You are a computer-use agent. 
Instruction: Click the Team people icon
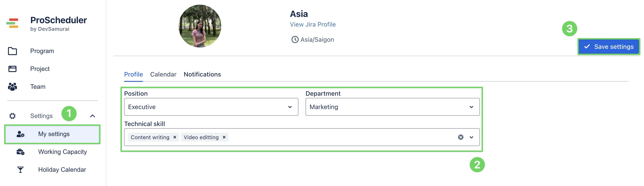12,87
